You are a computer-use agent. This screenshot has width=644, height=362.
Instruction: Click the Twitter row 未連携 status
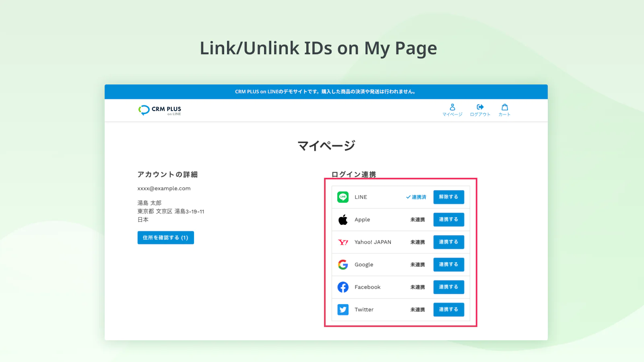[418, 310]
